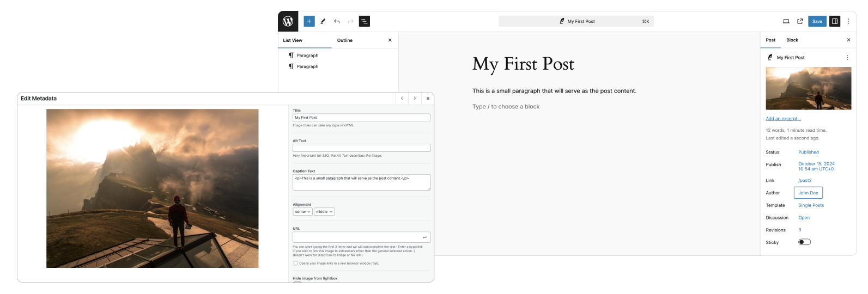Open the editor Options three-dot menu
The image size is (868, 294).
pyautogui.click(x=848, y=21)
